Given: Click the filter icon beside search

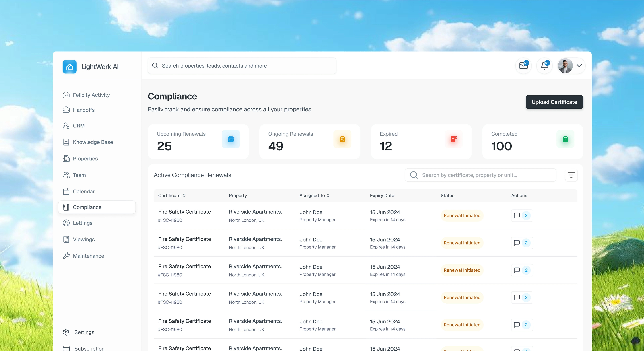Looking at the screenshot, I should pyautogui.click(x=571, y=175).
